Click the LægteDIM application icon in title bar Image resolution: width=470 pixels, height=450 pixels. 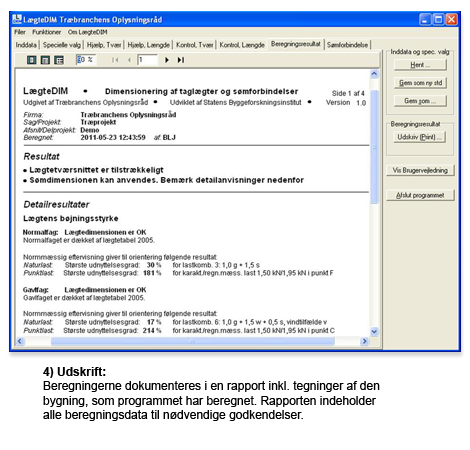17,19
